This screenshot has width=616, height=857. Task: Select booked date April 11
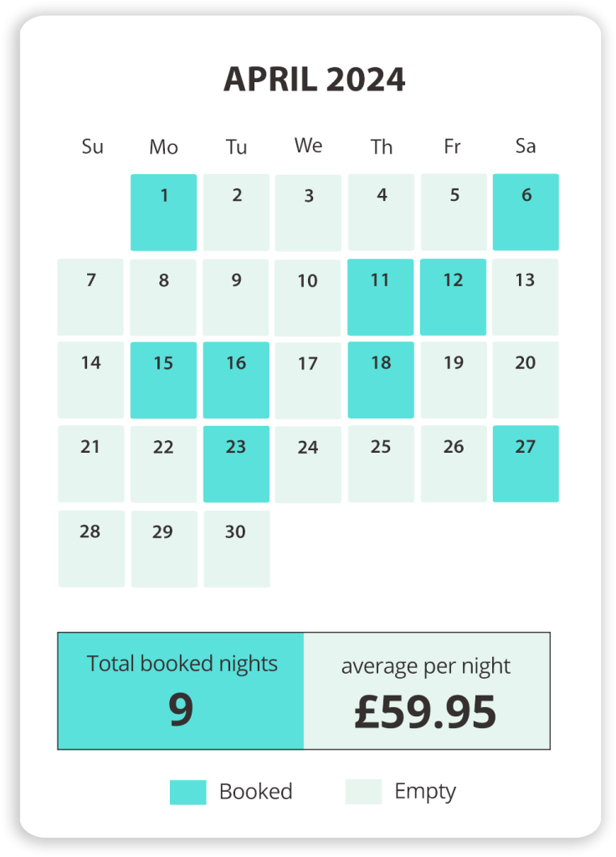click(x=381, y=297)
